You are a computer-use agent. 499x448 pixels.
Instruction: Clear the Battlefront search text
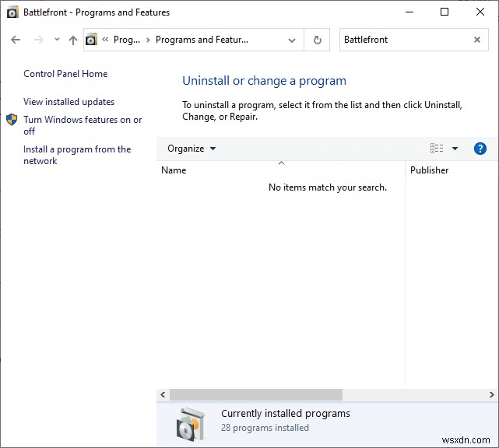[476, 40]
